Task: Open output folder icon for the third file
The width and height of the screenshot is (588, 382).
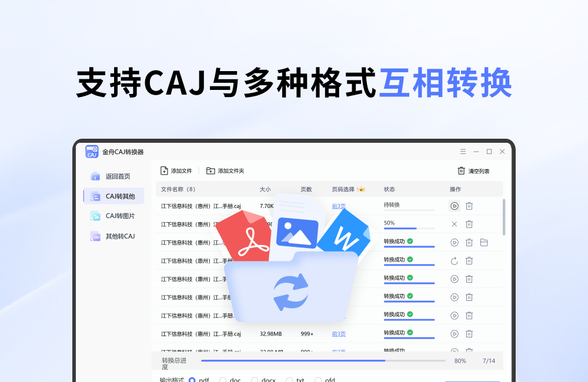Action: point(484,242)
